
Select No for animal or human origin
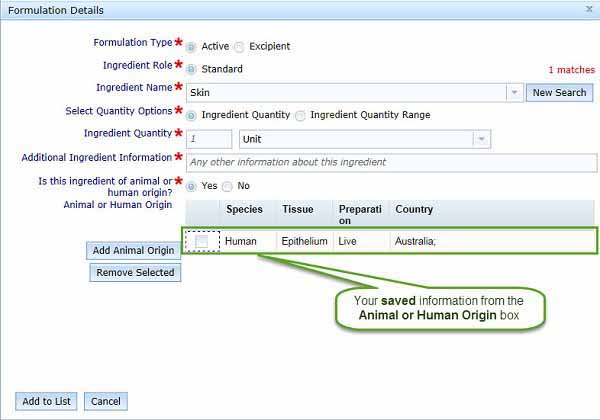[227, 186]
